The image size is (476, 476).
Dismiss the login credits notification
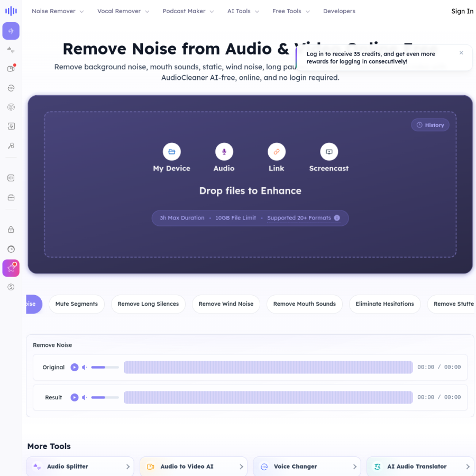461,53
